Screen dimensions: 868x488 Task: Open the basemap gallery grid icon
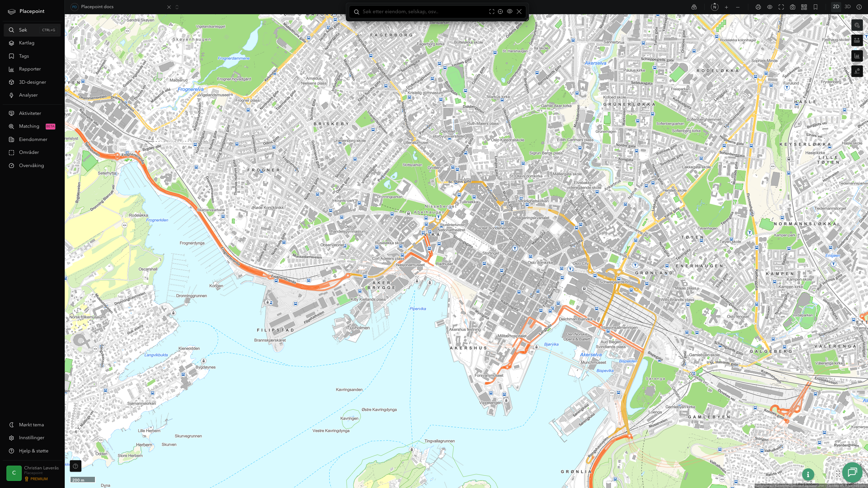click(804, 7)
